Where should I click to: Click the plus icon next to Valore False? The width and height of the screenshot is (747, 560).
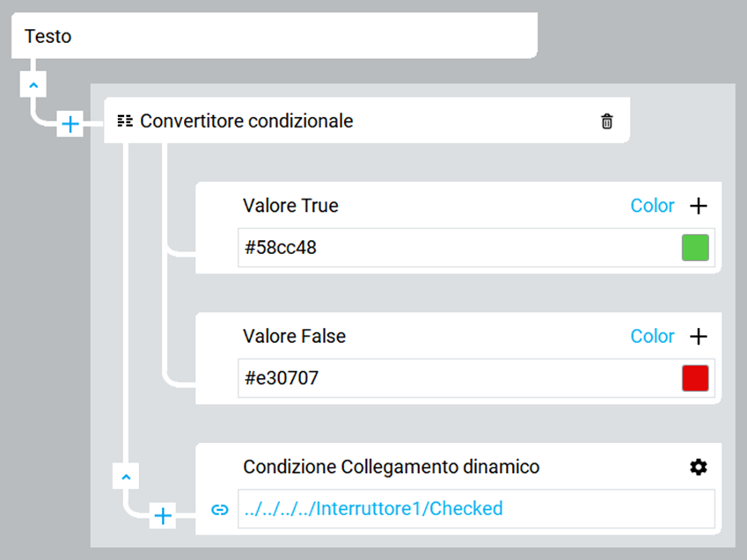click(699, 337)
